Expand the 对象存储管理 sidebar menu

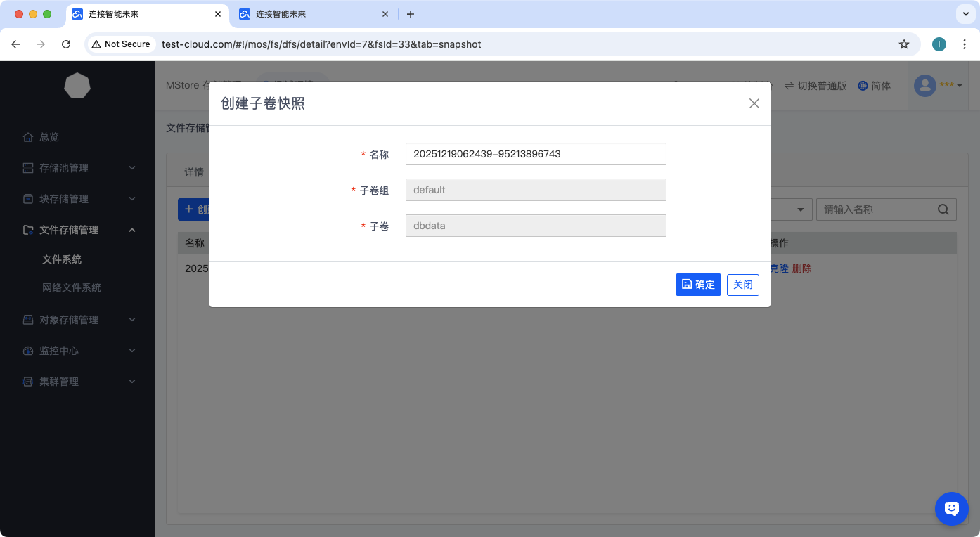pyautogui.click(x=77, y=320)
